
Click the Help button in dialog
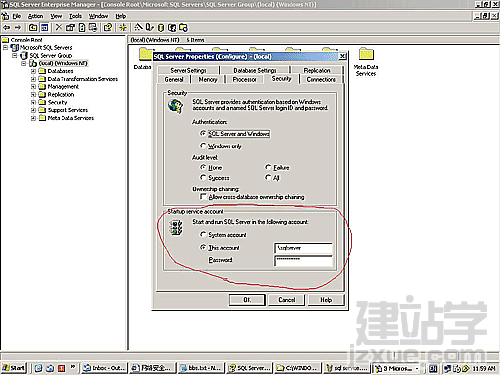(x=326, y=300)
